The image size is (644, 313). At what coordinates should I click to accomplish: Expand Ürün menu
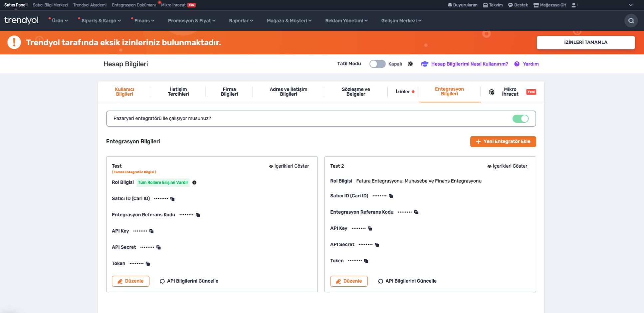point(60,21)
